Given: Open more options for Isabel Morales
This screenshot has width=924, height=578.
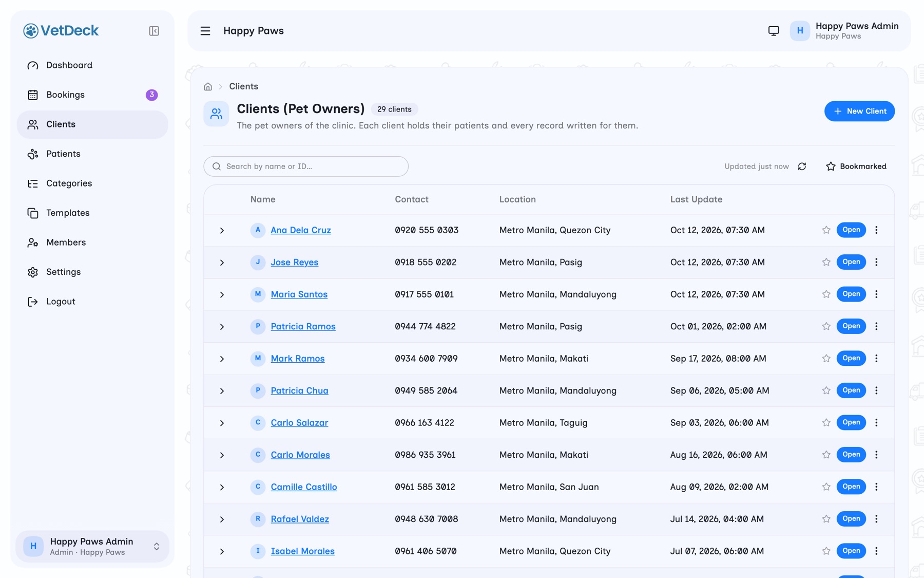Looking at the screenshot, I should click(876, 551).
